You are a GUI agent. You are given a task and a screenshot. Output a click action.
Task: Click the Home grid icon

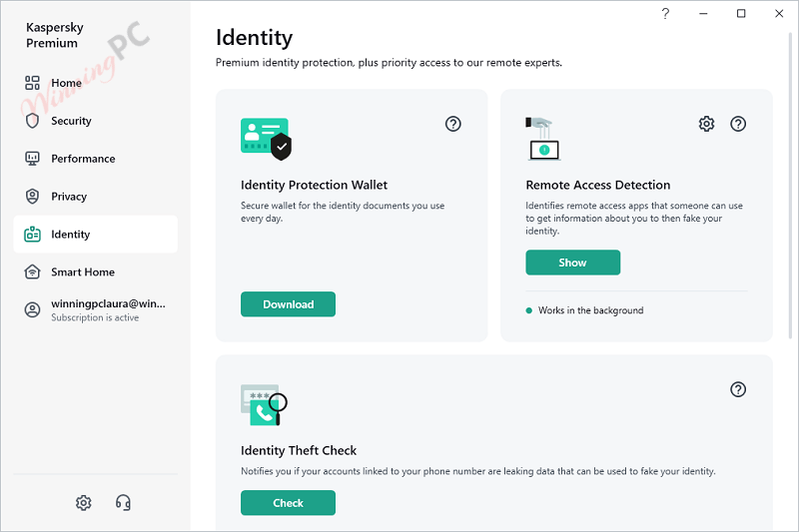click(x=32, y=83)
